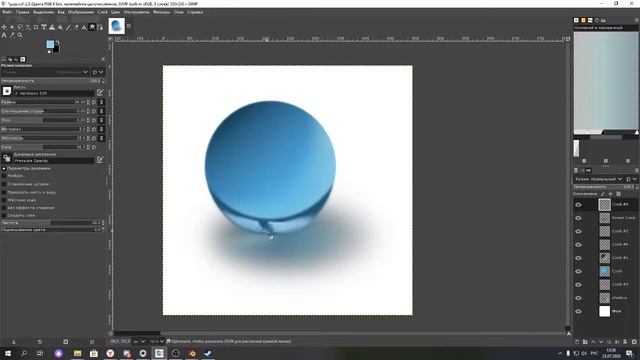Lower the layer one step icon

(601, 342)
